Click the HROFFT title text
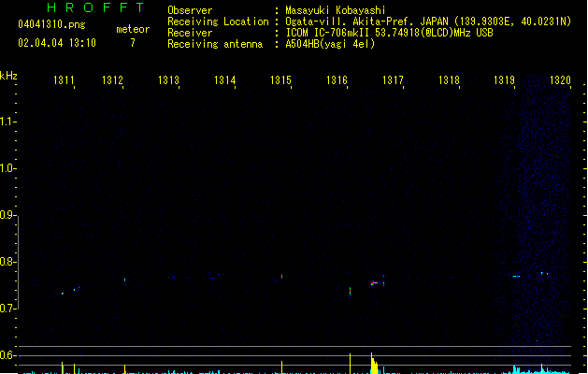The width and height of the screenshot is (588, 374). tap(96, 7)
